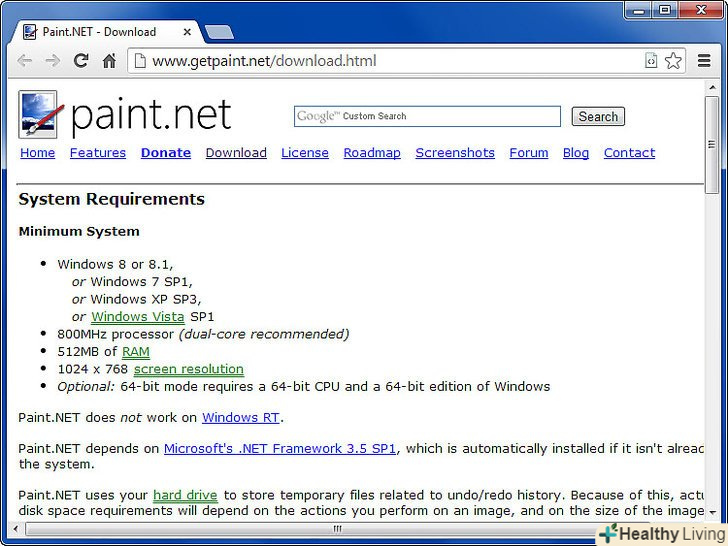
Task: Minimize the browser window
Action: click(x=639, y=10)
